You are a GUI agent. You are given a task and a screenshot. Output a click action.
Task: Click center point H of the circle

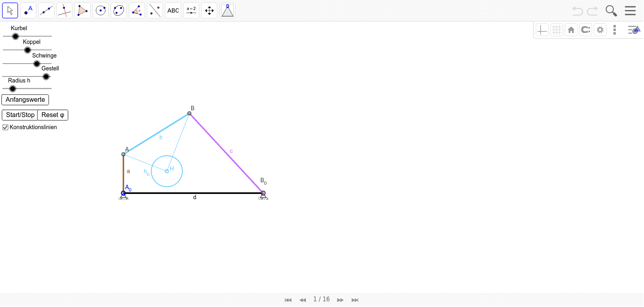pos(167,171)
